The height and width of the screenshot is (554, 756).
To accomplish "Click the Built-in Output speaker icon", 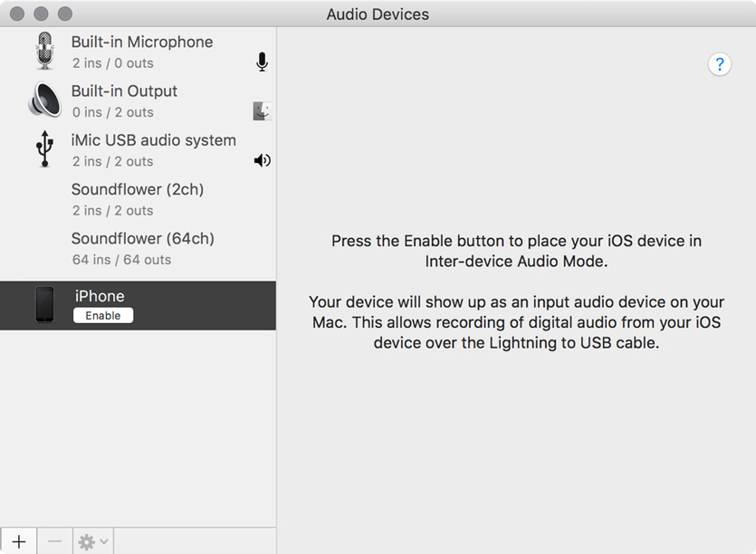I will click(x=44, y=100).
